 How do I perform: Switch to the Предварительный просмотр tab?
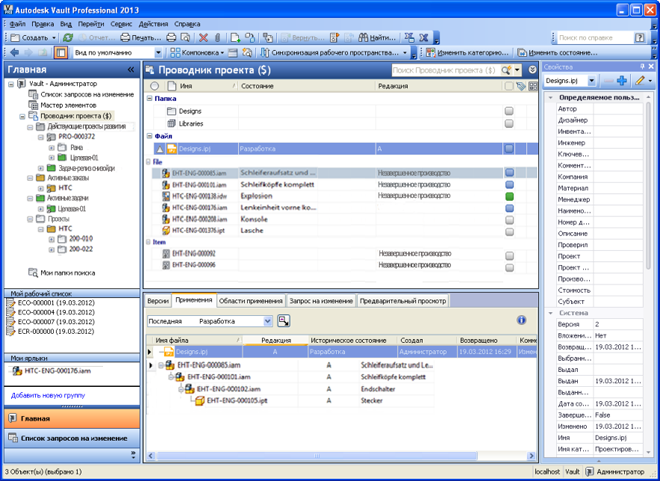pos(403,301)
